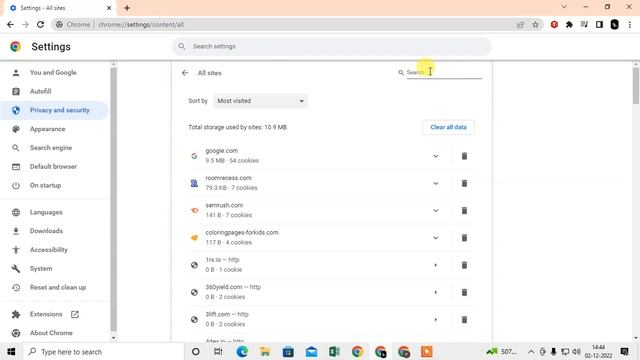Open Extensions page link
This screenshot has width=640, height=360.
(x=46, y=314)
